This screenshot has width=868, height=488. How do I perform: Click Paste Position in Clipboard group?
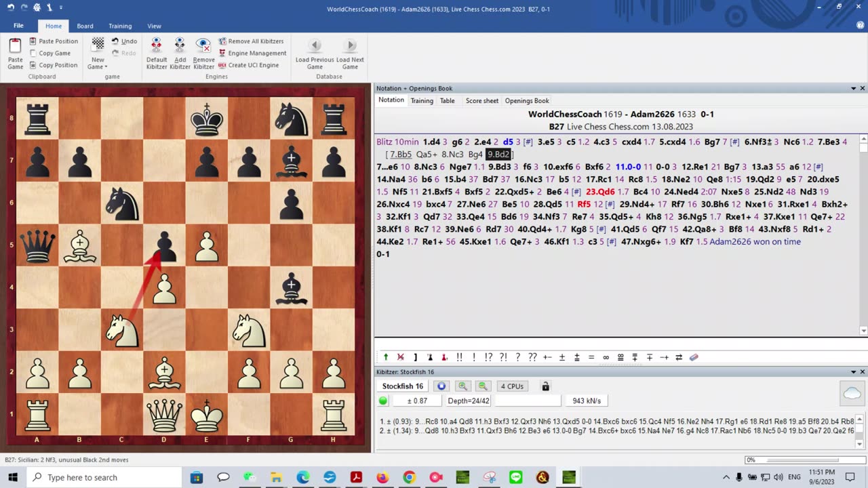[x=54, y=41]
